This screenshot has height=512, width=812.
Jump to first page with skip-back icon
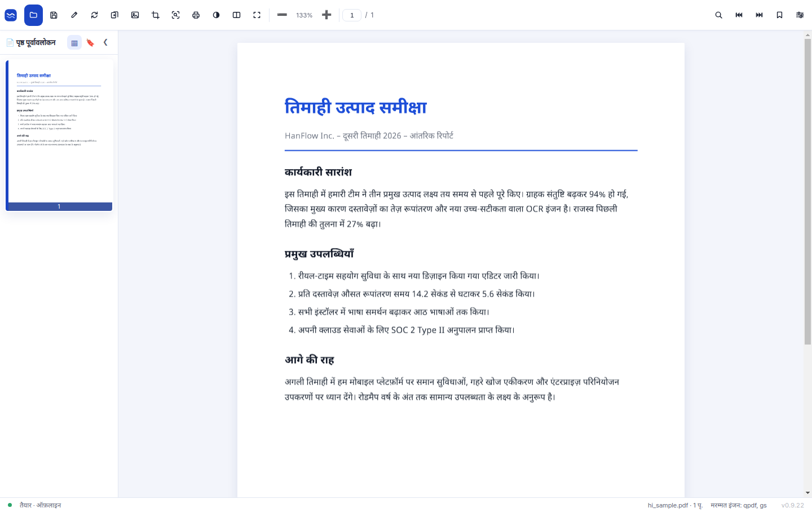point(739,15)
